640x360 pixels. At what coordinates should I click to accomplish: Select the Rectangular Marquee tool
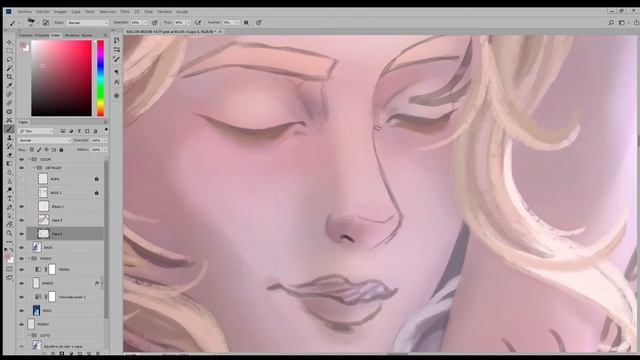coord(9,51)
